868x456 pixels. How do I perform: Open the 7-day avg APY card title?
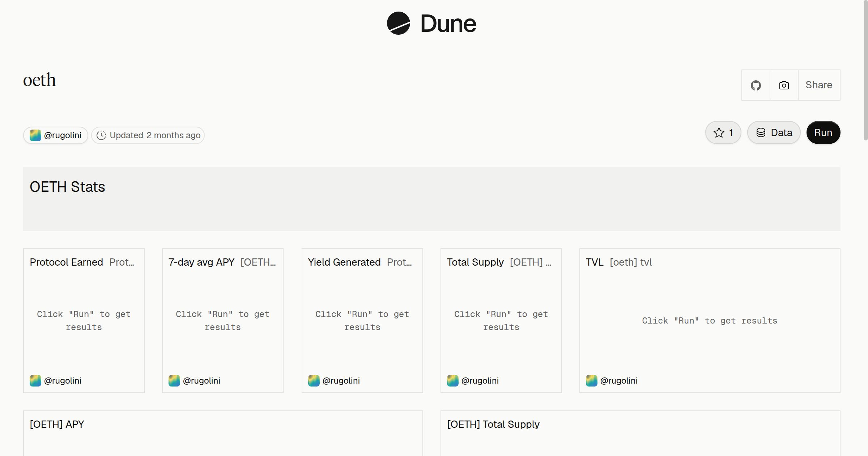click(x=201, y=262)
